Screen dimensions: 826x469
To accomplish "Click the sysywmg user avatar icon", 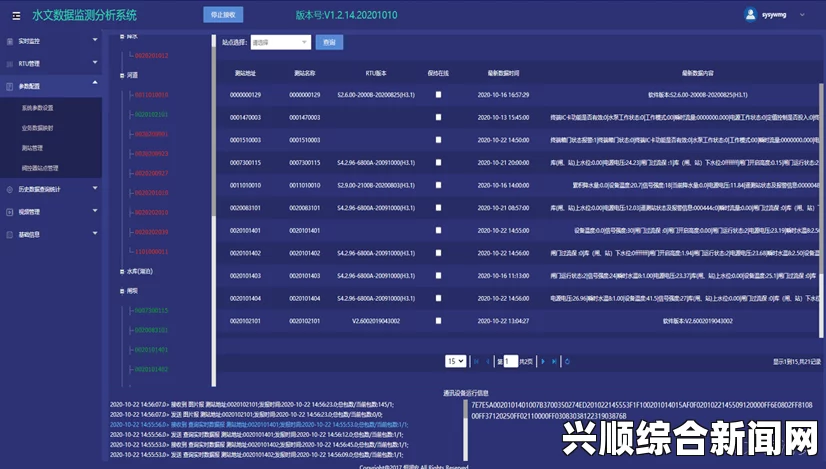I will (x=751, y=15).
